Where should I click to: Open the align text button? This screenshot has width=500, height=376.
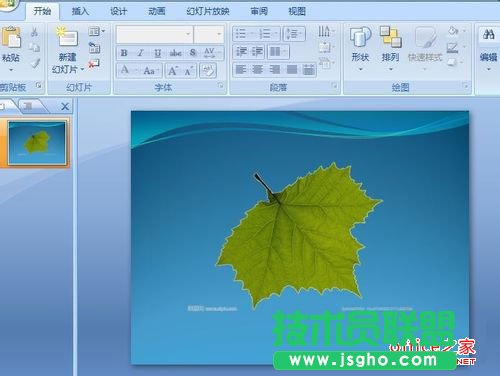click(x=326, y=47)
